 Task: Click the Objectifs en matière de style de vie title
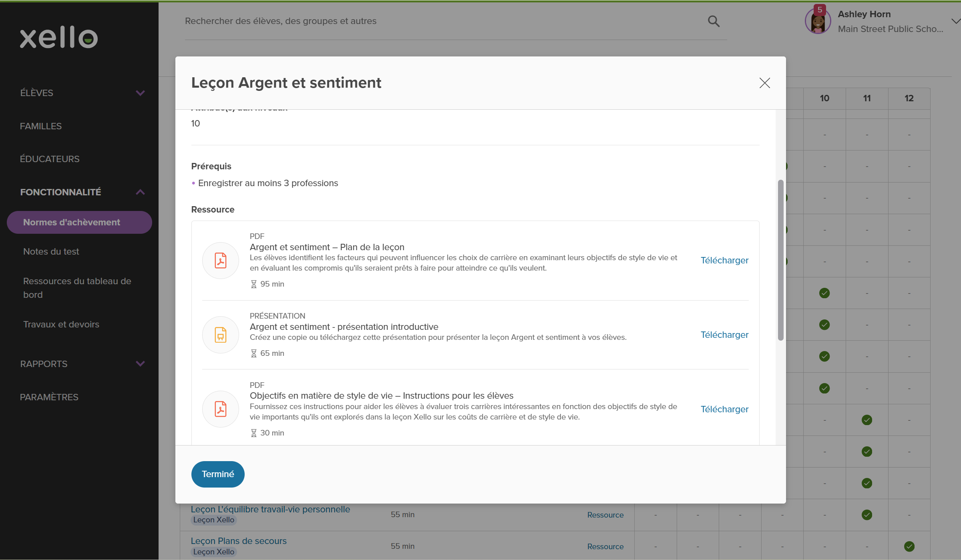coord(382,395)
